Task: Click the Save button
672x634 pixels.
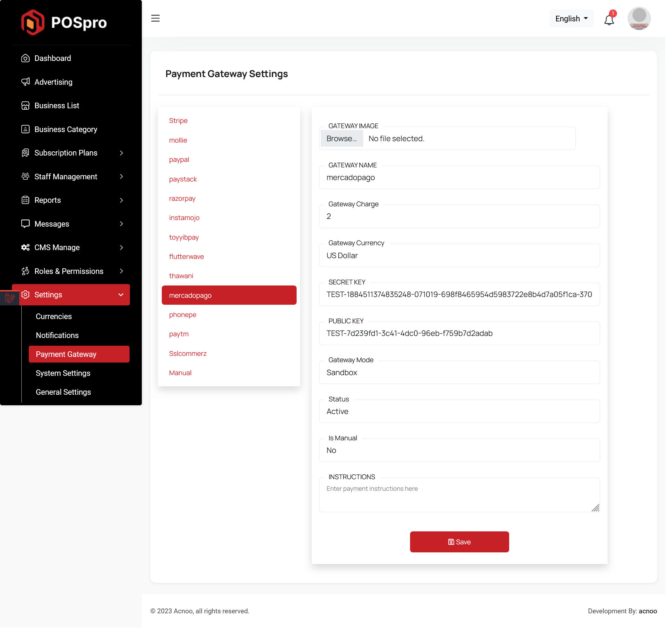Action: [459, 542]
